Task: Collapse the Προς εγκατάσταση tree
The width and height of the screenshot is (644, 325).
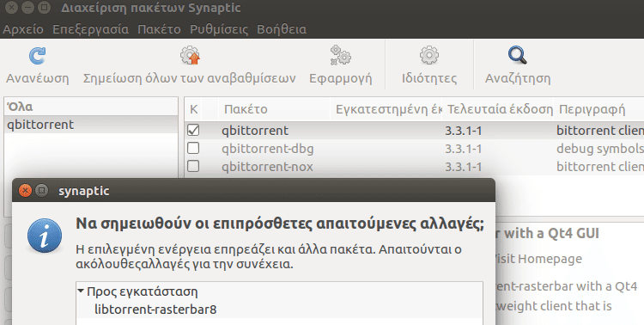Action: point(81,291)
